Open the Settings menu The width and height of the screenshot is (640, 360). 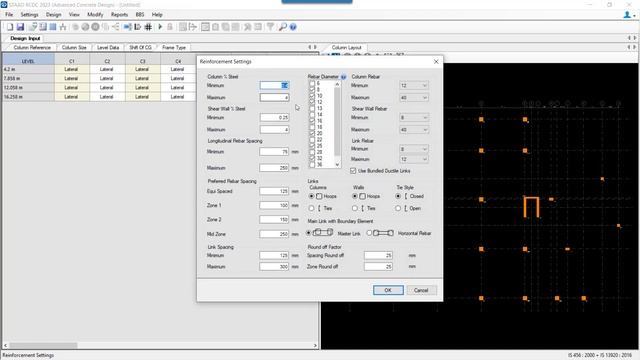tap(29, 15)
